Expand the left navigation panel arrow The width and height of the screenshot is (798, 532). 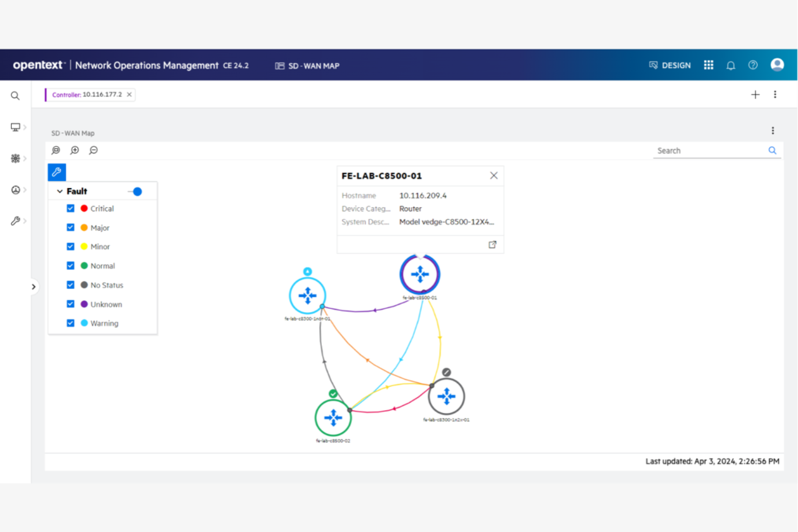click(33, 287)
